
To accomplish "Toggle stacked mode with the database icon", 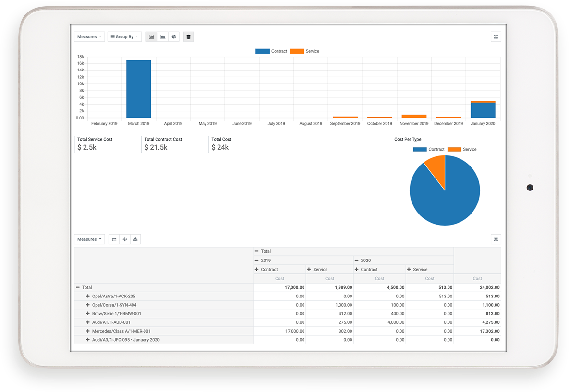I will coord(188,36).
